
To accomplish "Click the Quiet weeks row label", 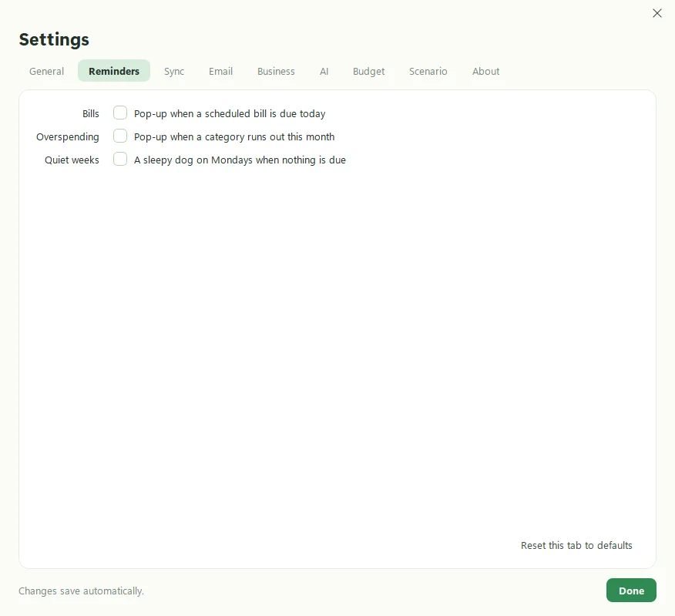I will [72, 160].
